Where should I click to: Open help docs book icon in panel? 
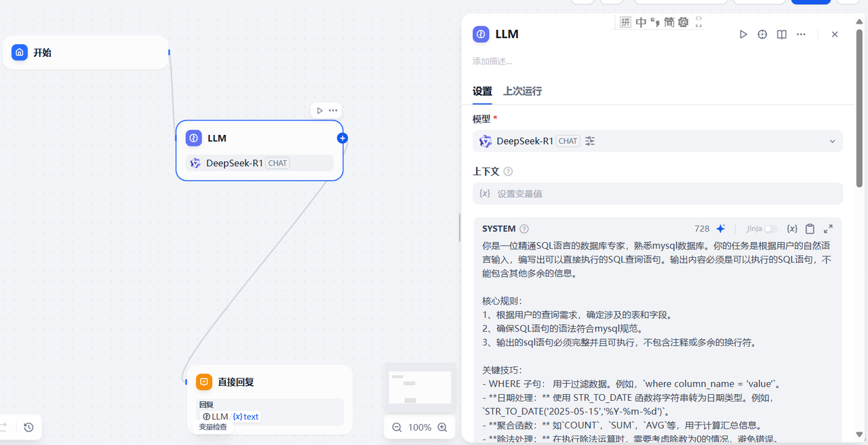(781, 34)
